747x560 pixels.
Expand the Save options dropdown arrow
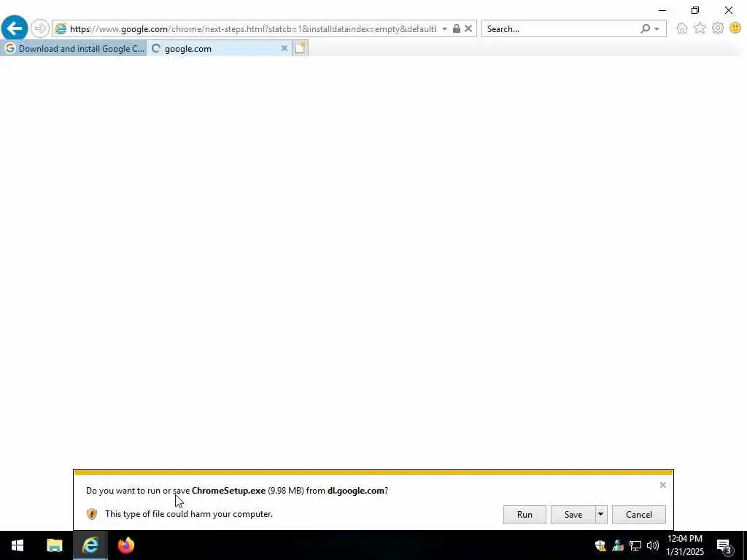pyautogui.click(x=601, y=515)
